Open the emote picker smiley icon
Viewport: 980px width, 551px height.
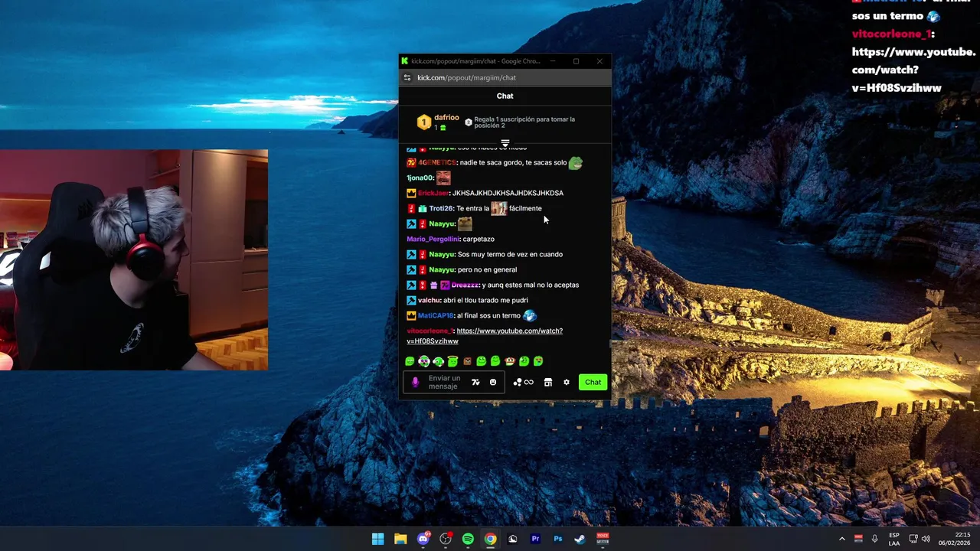pyautogui.click(x=493, y=382)
